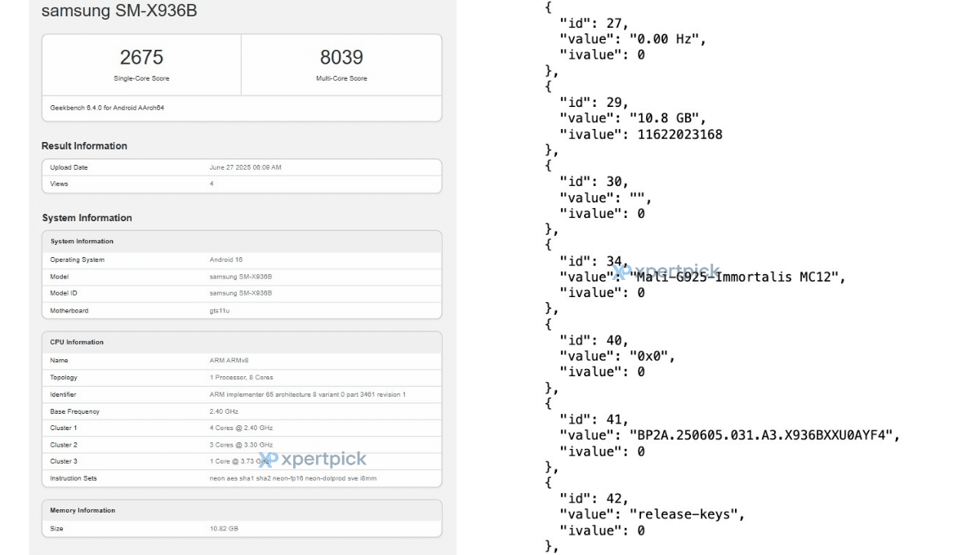Click the Views row

[242, 184]
